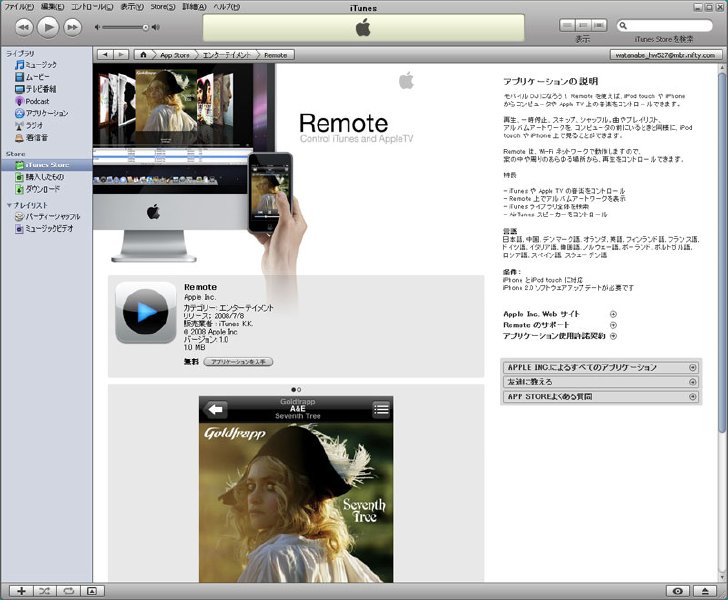
Task: Go back with the store back arrow
Action: [105, 55]
